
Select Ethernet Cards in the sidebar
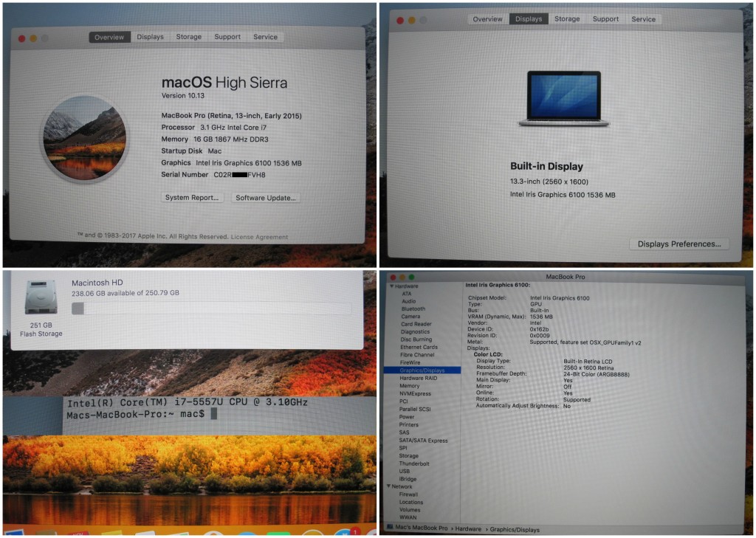click(419, 347)
